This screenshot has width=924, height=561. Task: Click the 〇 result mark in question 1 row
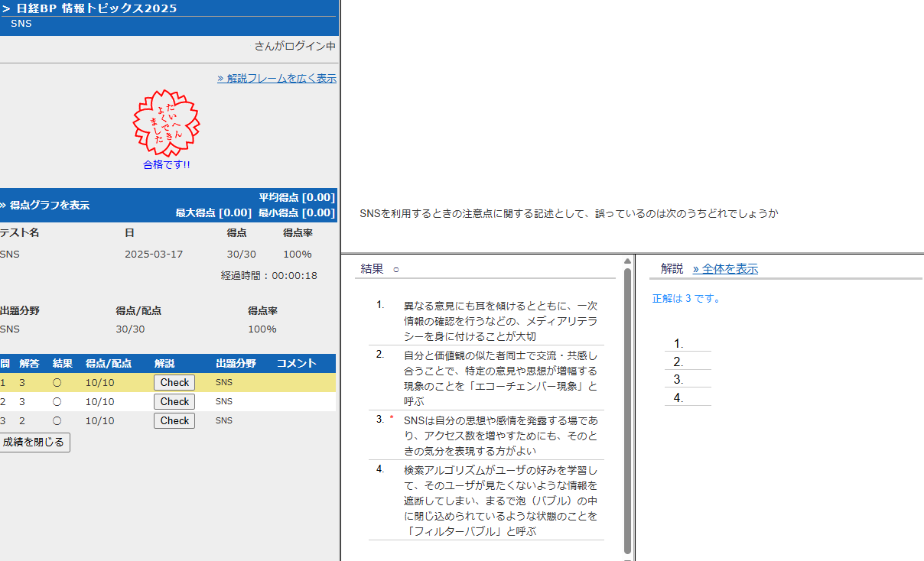point(57,382)
